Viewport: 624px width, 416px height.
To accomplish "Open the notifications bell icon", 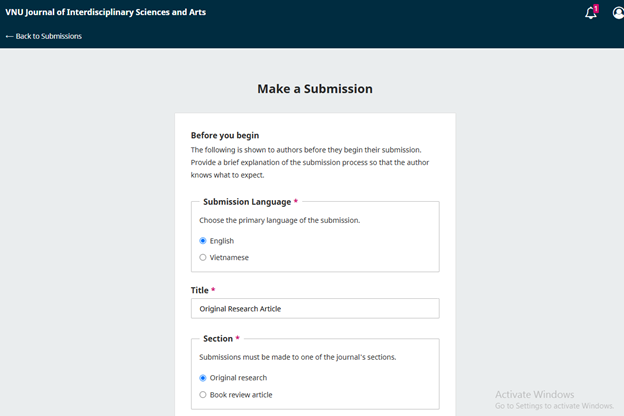I will pyautogui.click(x=591, y=13).
